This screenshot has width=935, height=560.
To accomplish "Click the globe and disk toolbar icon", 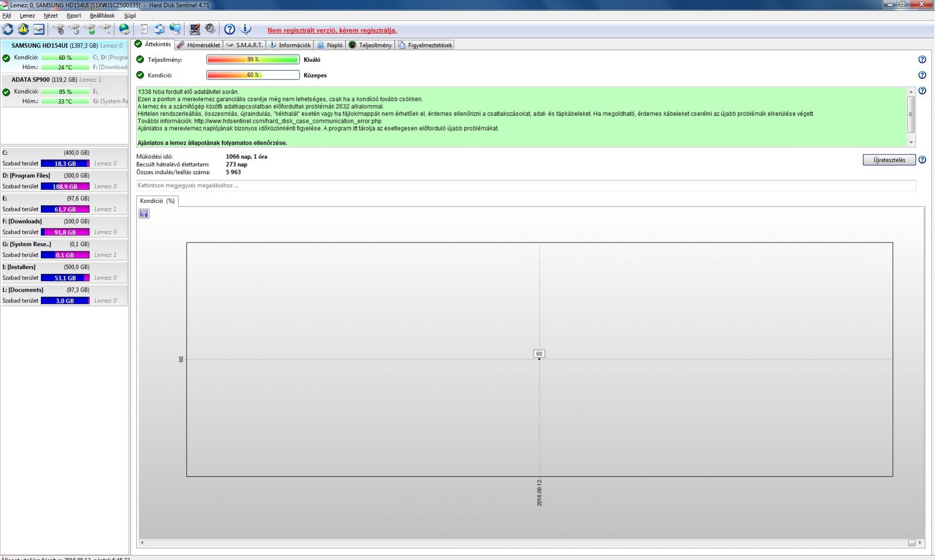I will 125,30.
